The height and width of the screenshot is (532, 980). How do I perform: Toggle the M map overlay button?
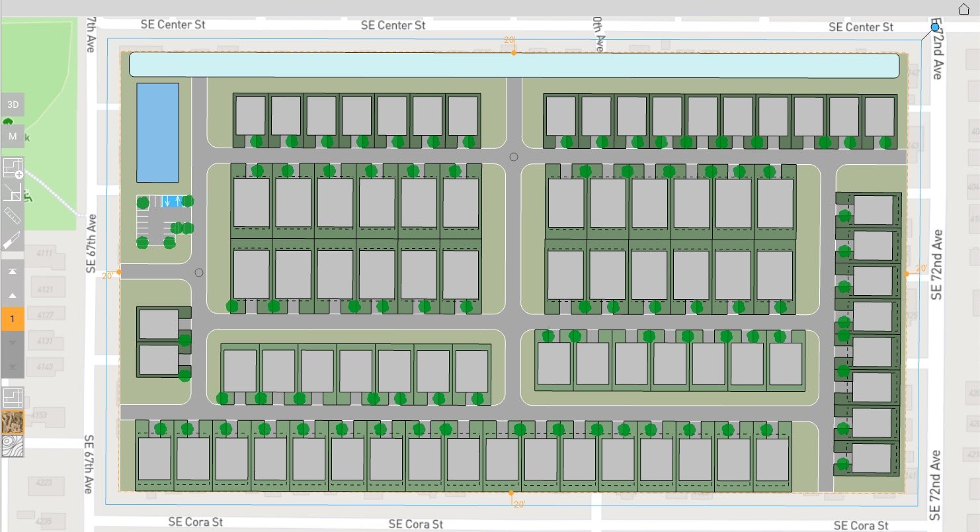(x=11, y=137)
